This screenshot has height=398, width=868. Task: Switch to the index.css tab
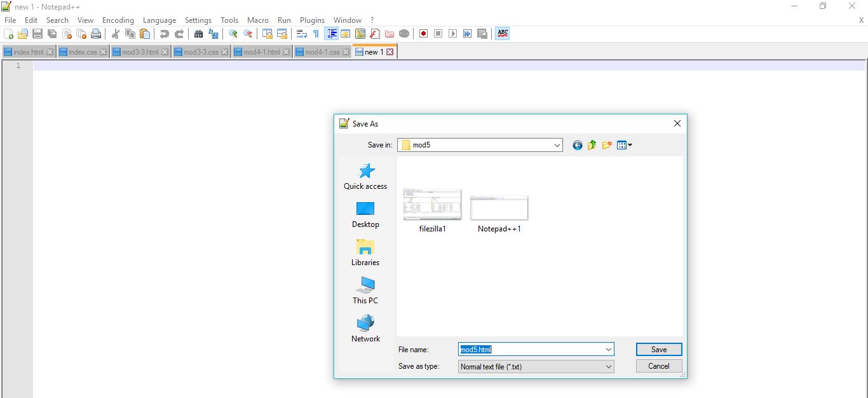coord(83,52)
